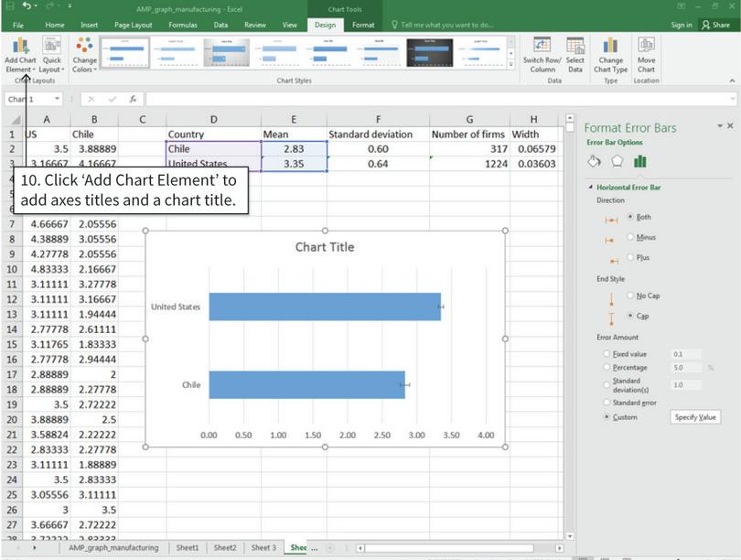Open the Select Data dialog
This screenshot has height=560, width=741.
(575, 57)
